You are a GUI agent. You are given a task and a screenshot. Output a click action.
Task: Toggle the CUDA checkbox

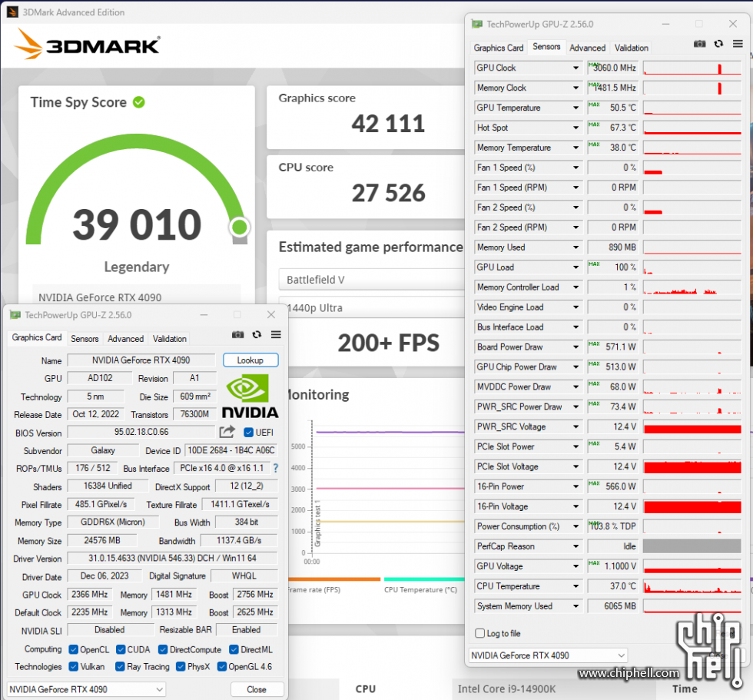121,649
